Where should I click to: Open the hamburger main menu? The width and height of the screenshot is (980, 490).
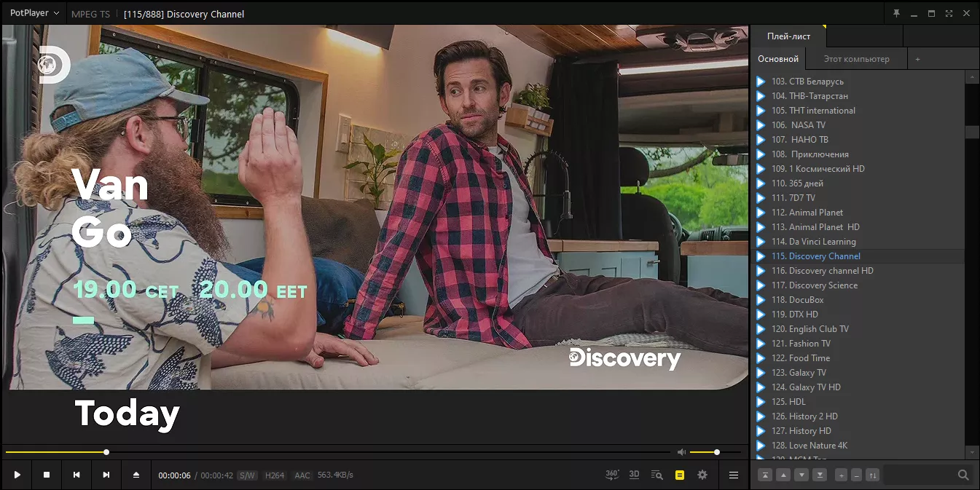[x=734, y=475]
